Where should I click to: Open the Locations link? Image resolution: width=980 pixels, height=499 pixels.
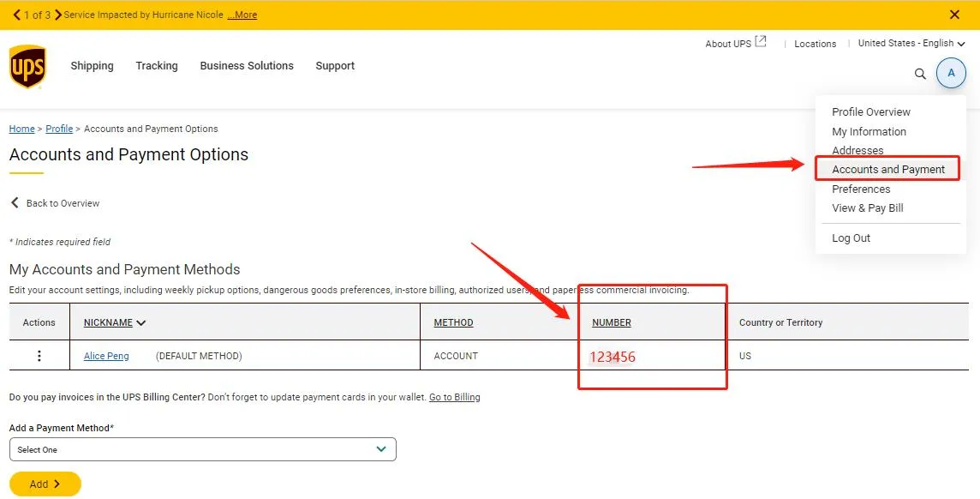[815, 44]
